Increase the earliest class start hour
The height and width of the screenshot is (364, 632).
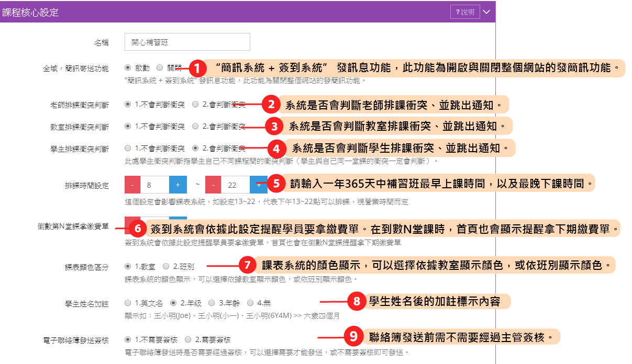[x=178, y=185]
